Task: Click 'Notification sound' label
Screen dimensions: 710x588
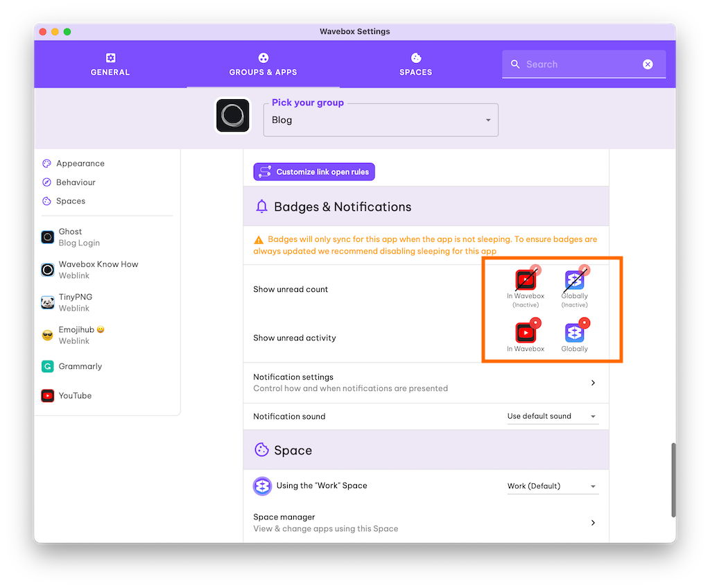Action: (x=289, y=416)
